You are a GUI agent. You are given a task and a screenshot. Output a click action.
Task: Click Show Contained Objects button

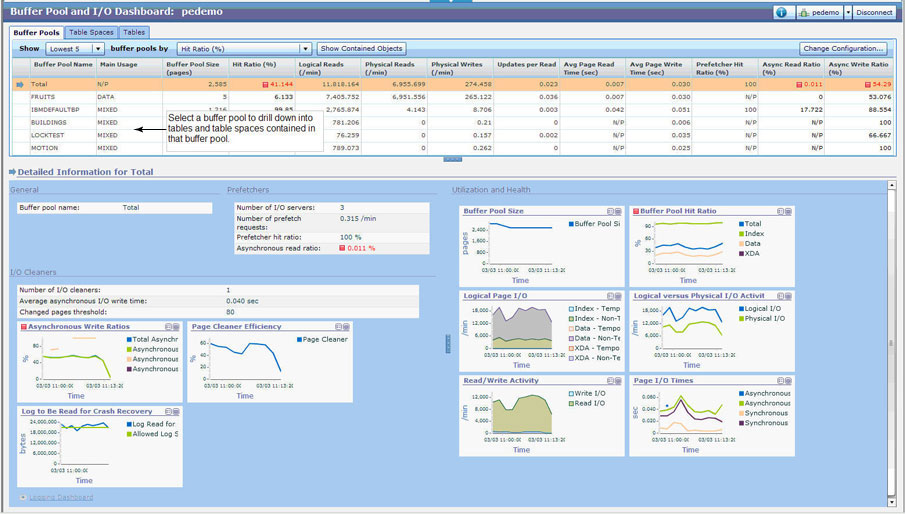(361, 48)
